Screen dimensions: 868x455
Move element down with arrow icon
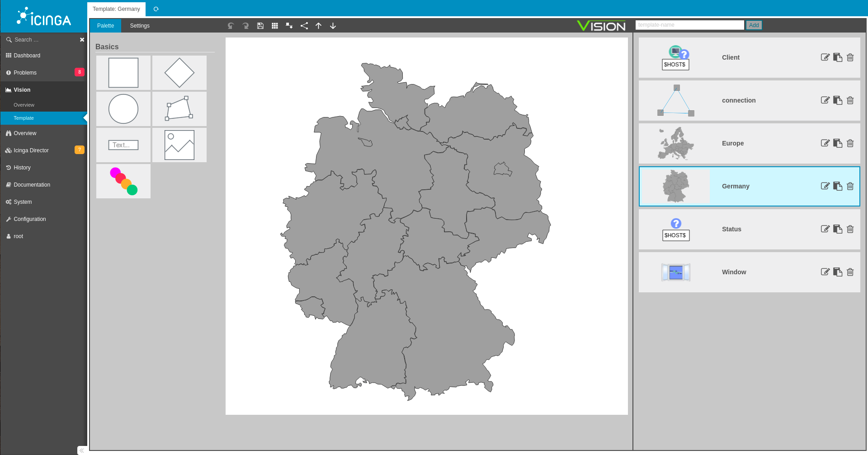(333, 26)
